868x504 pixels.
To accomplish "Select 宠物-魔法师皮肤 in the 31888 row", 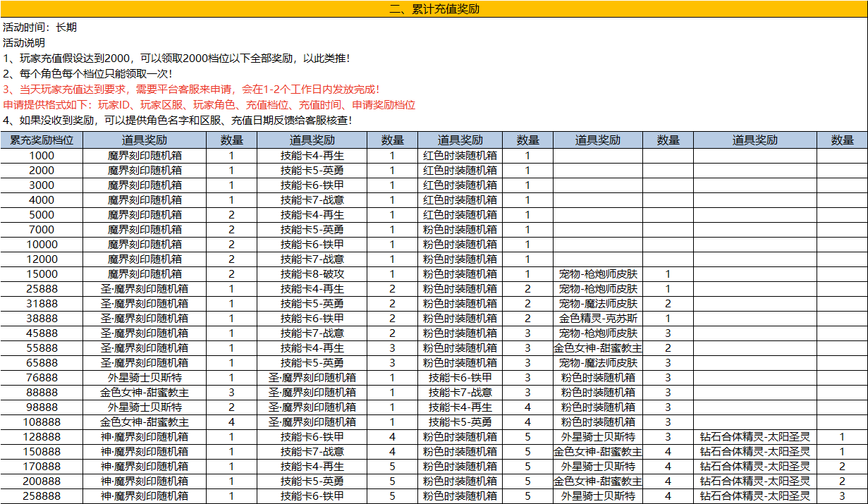I will [597, 303].
